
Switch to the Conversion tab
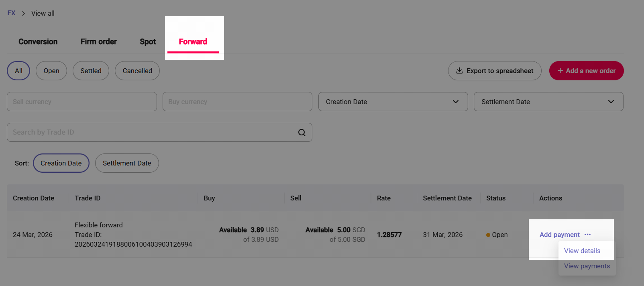pyautogui.click(x=38, y=42)
